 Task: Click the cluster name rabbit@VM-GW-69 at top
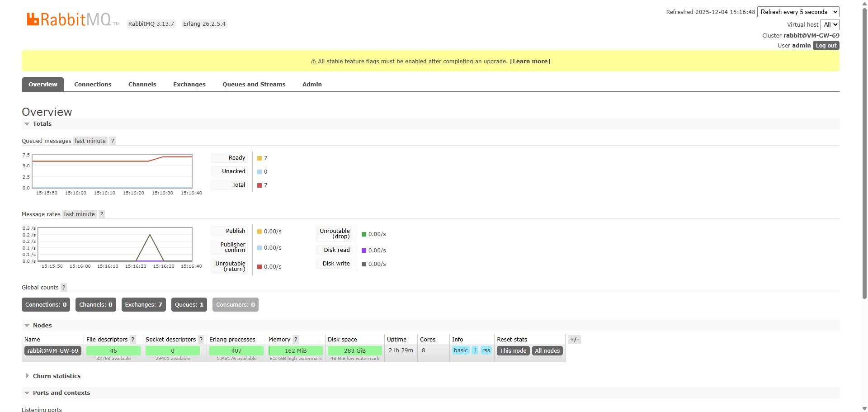coord(811,36)
